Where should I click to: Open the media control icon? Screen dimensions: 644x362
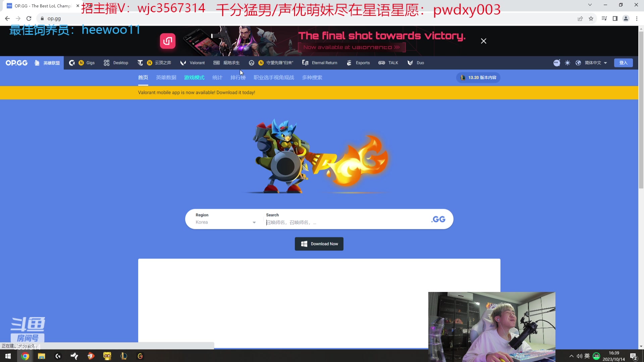604,18
